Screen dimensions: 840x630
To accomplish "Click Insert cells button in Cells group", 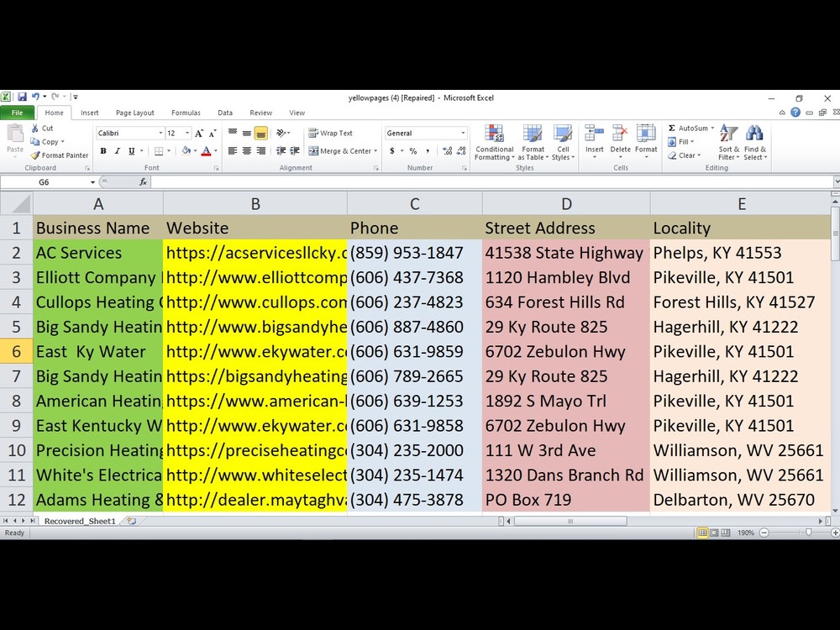I will click(594, 143).
